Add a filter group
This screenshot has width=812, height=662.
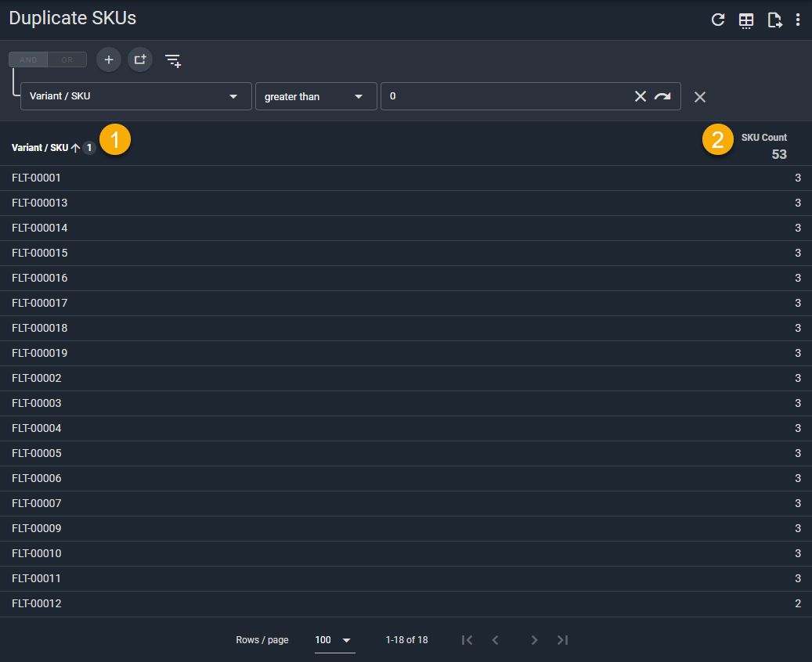click(x=139, y=59)
